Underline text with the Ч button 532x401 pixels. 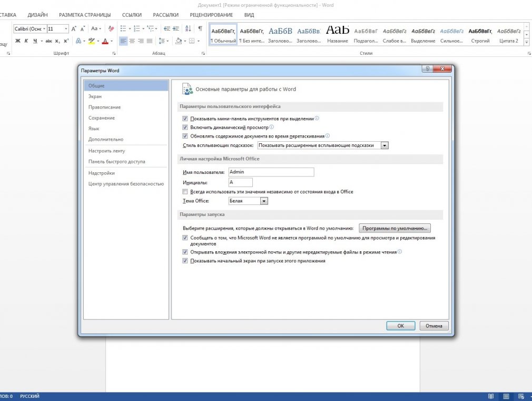[x=35, y=41]
